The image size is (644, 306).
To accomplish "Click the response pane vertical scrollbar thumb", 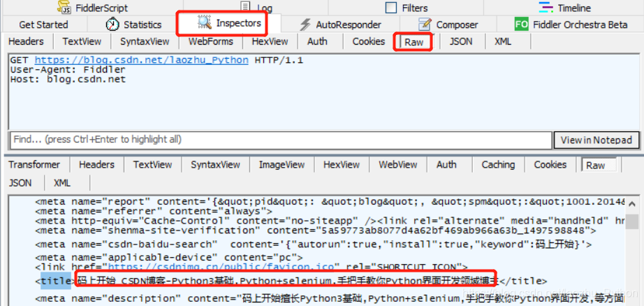I will [x=634, y=223].
